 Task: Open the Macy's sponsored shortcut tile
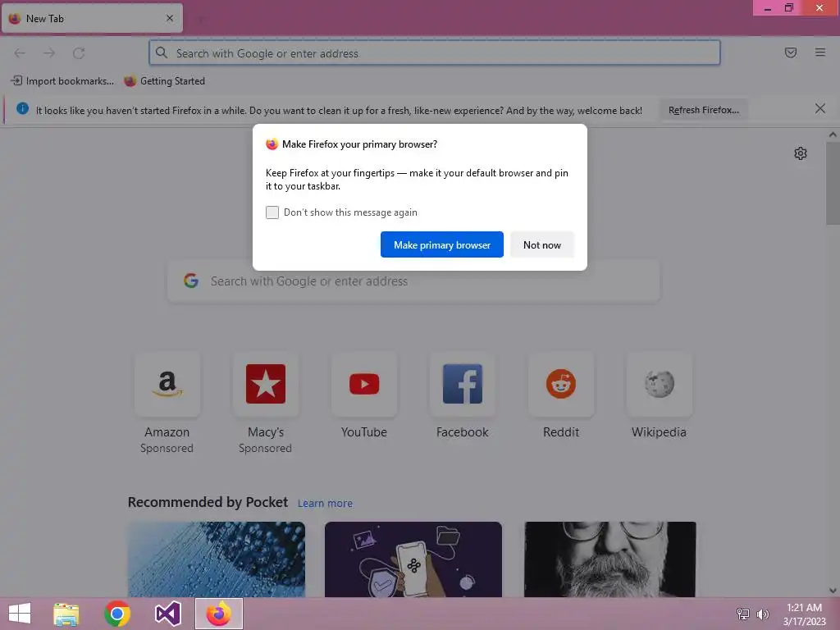(265, 384)
